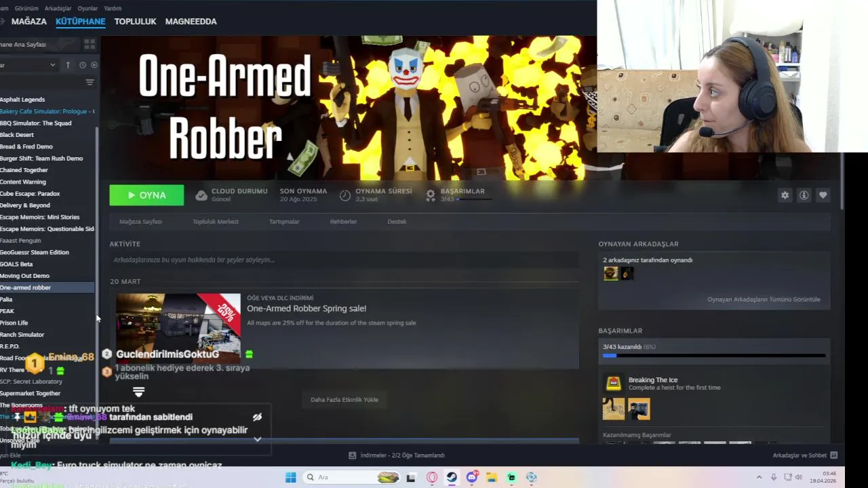Select Supermarket Together in library list
The width and height of the screenshot is (868, 488).
point(31,393)
